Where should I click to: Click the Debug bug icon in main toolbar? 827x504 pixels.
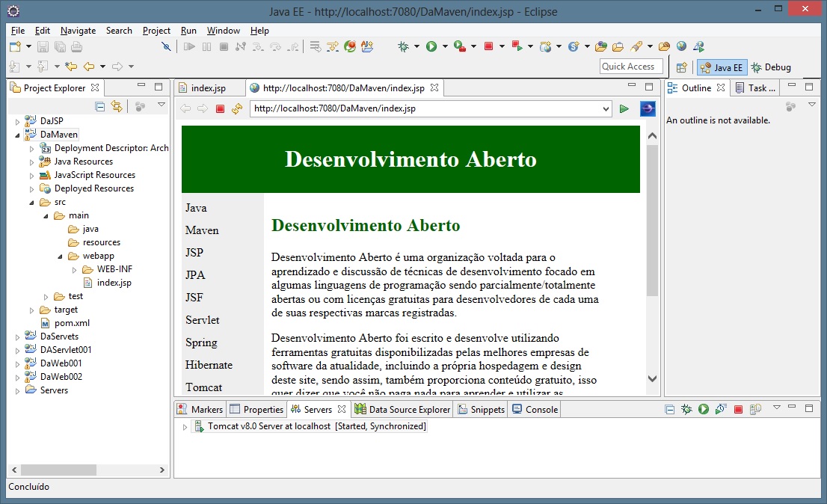pos(404,46)
